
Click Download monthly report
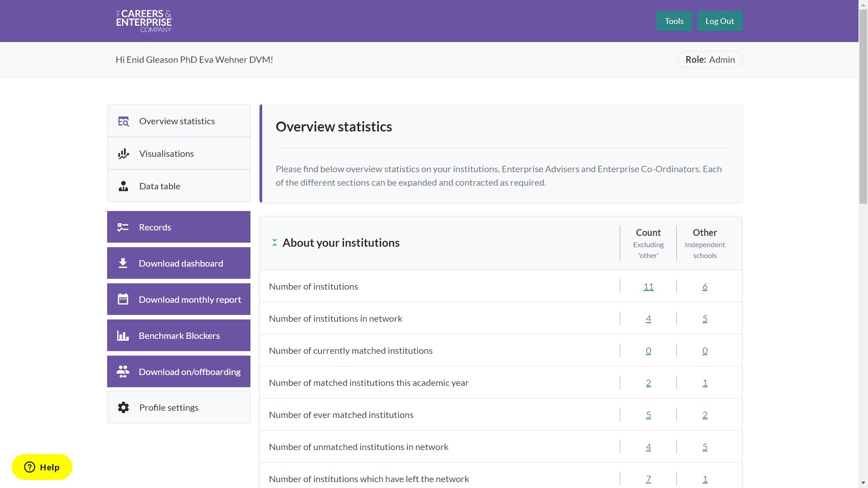point(179,299)
